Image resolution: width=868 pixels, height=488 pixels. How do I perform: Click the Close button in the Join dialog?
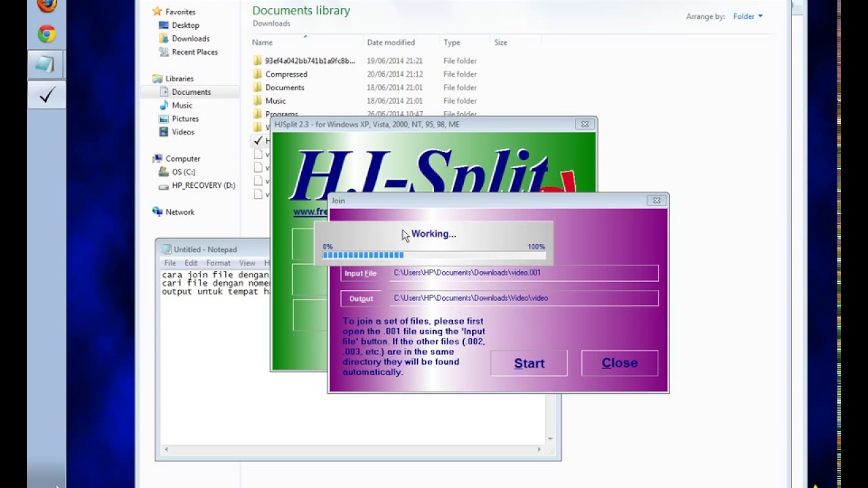point(620,363)
